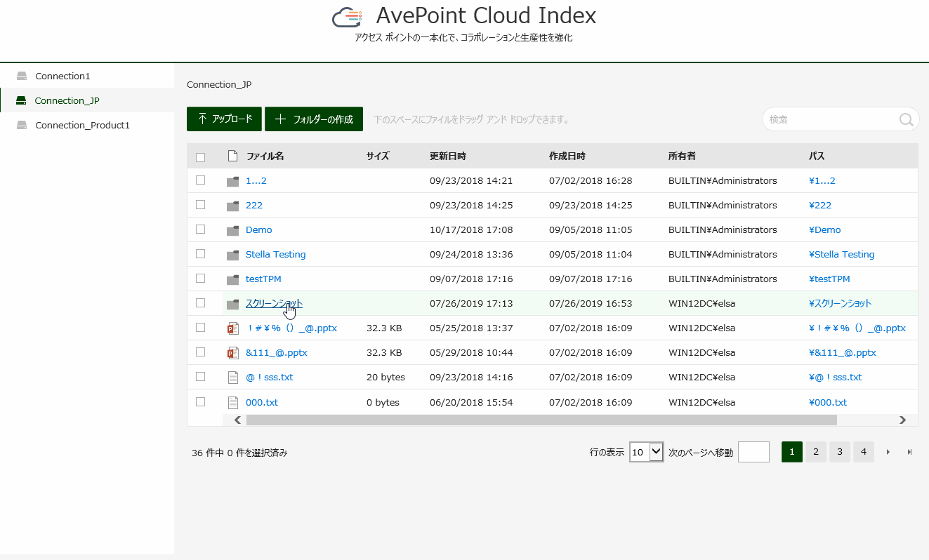Image resolution: width=929 pixels, height=560 pixels.
Task: Click the current page 1 button
Action: point(791,452)
